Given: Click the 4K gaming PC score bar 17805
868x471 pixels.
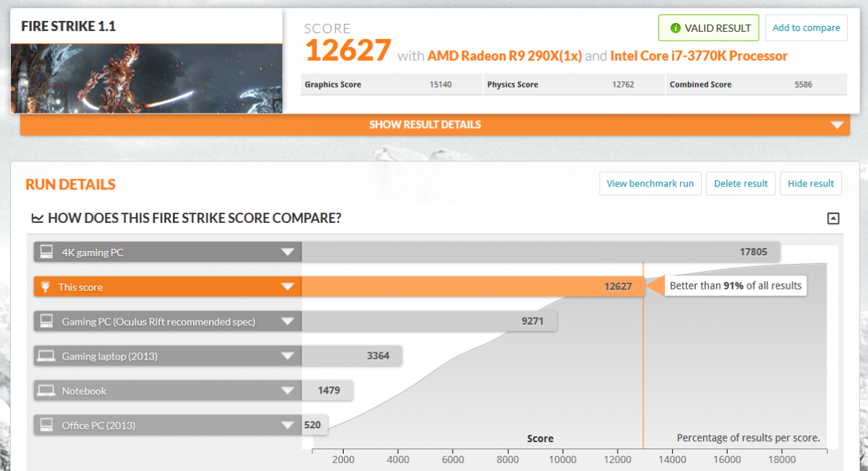Looking at the screenshot, I should coord(541,252).
